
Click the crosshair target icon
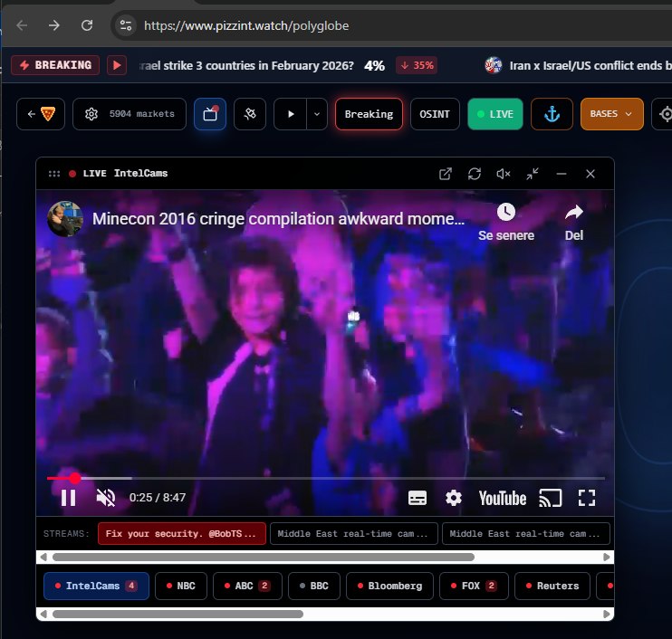point(665,114)
